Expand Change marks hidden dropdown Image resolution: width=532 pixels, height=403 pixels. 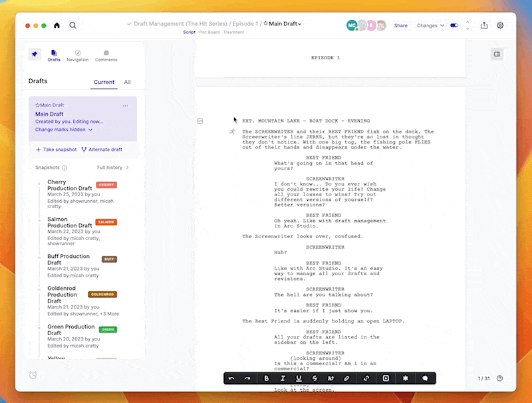coord(64,130)
